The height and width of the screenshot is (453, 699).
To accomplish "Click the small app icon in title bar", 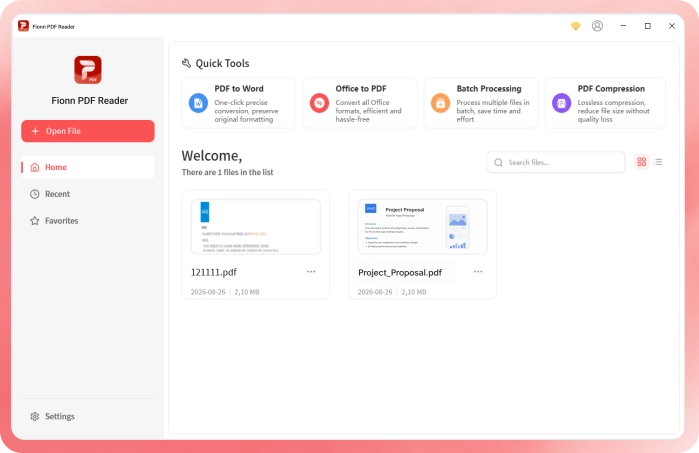I will coord(23,26).
